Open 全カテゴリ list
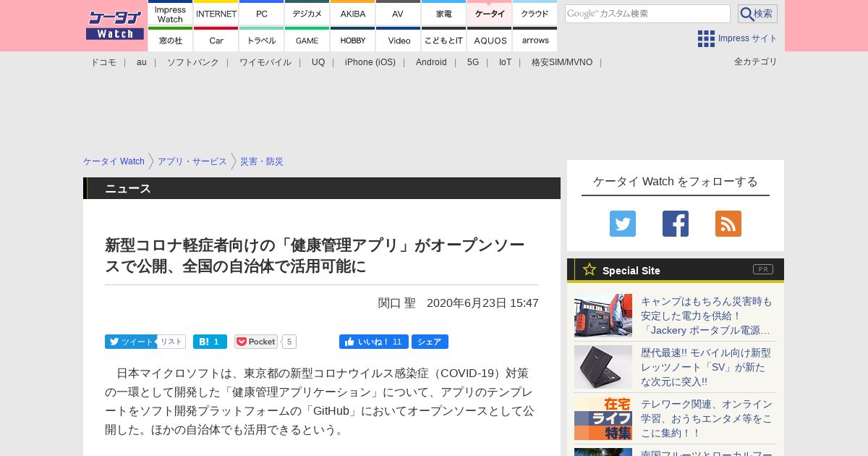 756,62
